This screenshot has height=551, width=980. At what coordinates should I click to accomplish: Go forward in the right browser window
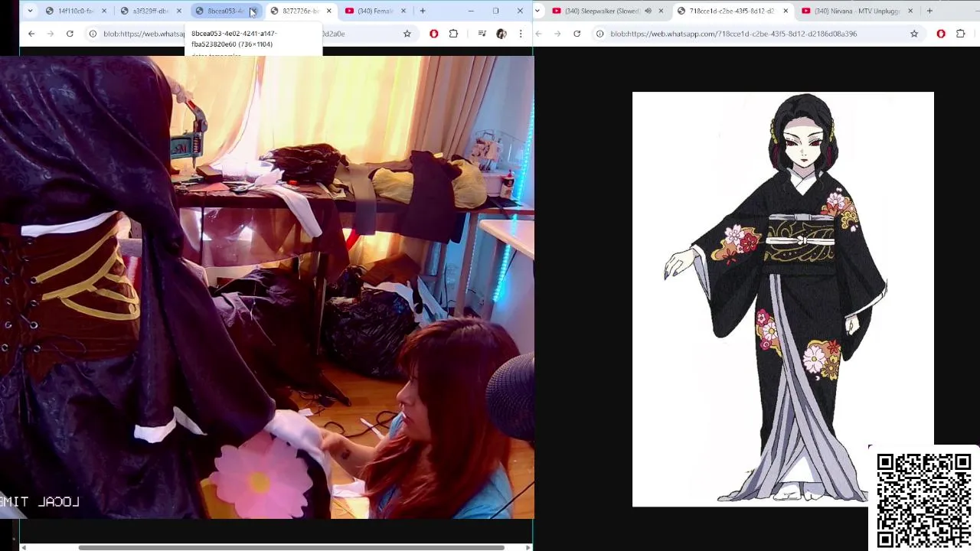(557, 34)
